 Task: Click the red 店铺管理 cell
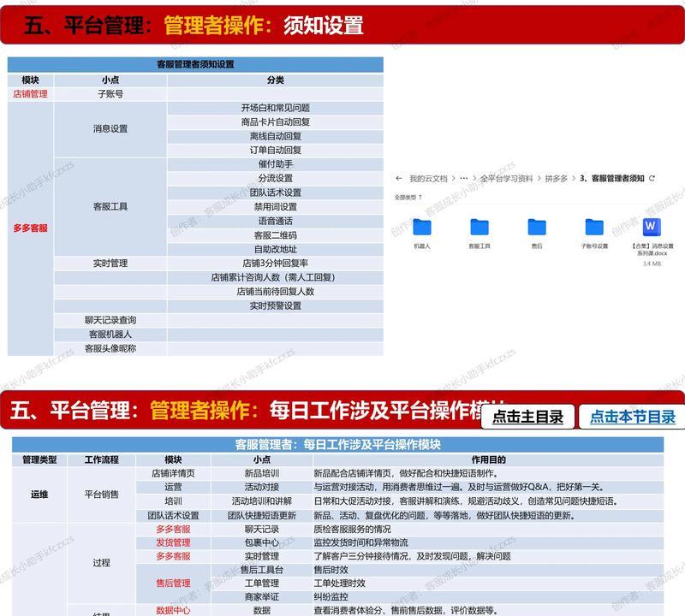[30, 94]
